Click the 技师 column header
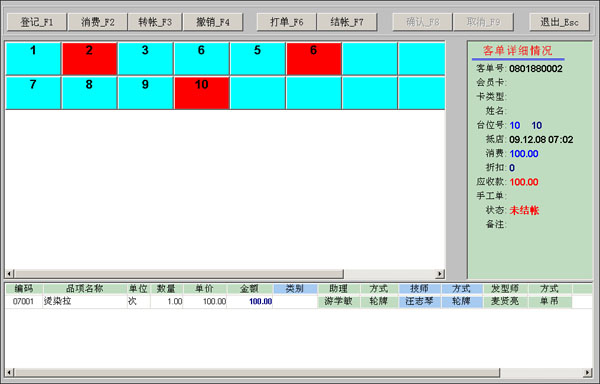 tap(420, 289)
